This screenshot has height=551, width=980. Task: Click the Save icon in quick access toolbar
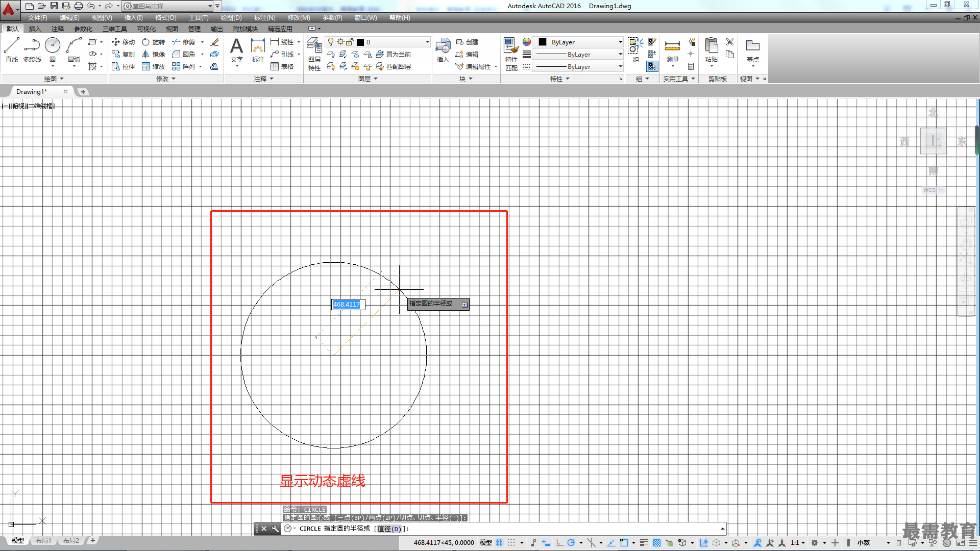[54, 6]
